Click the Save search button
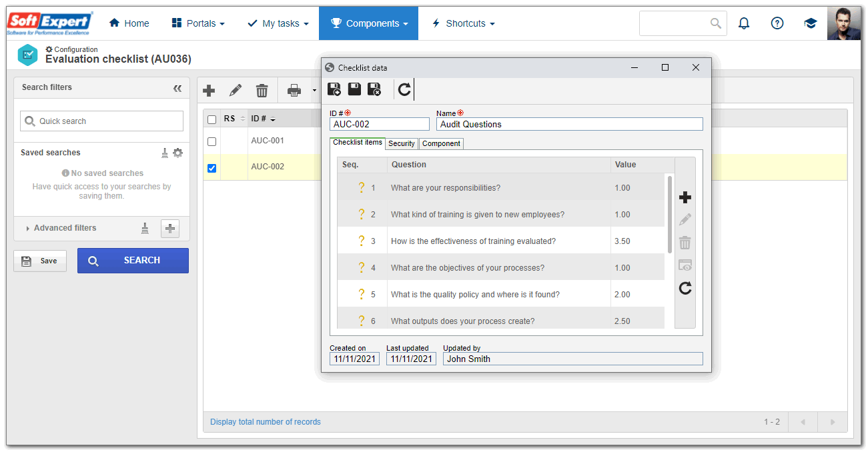 [x=40, y=261]
